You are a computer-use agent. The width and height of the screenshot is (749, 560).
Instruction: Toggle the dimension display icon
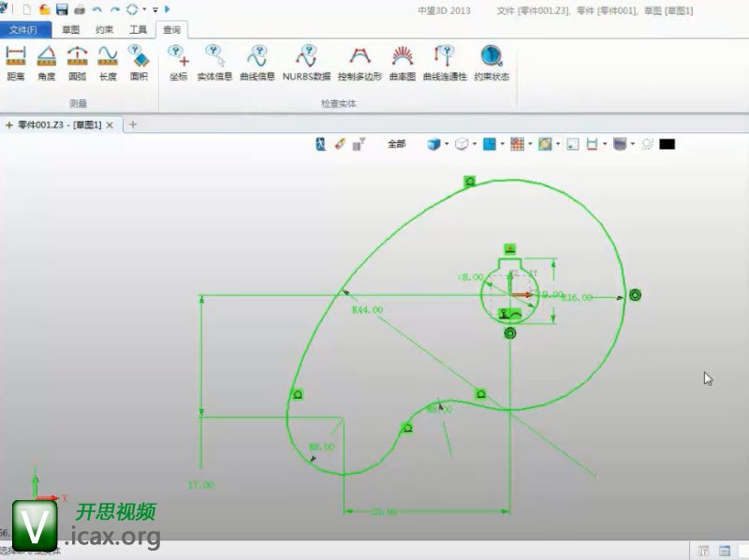(x=592, y=144)
